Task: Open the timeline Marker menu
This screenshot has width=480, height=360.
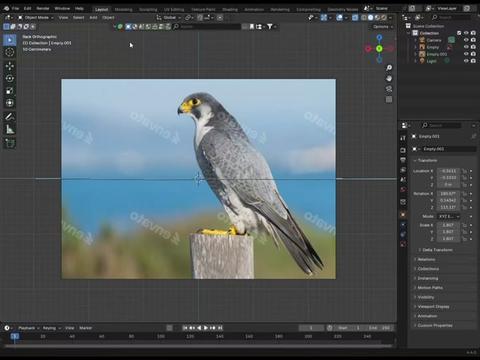Action: (85, 328)
